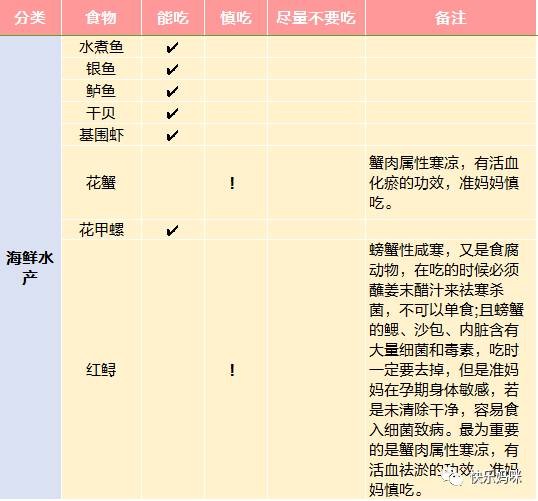Select the checkmark in the 基围虾 row
This screenshot has height=501, width=538.
tap(172, 135)
